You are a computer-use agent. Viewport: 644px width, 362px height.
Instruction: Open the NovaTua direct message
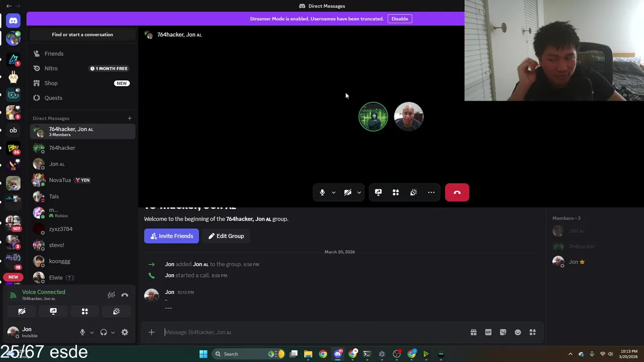click(83, 180)
